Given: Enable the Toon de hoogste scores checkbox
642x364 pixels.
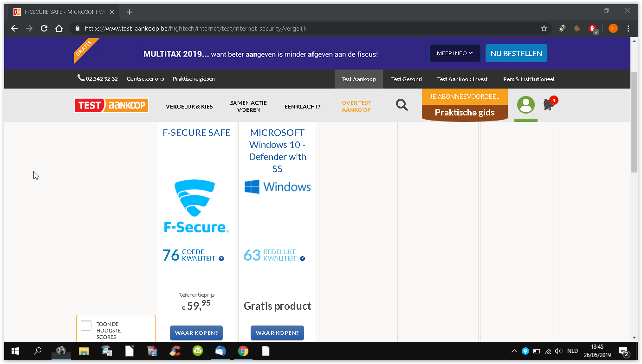Looking at the screenshot, I should tap(86, 326).
